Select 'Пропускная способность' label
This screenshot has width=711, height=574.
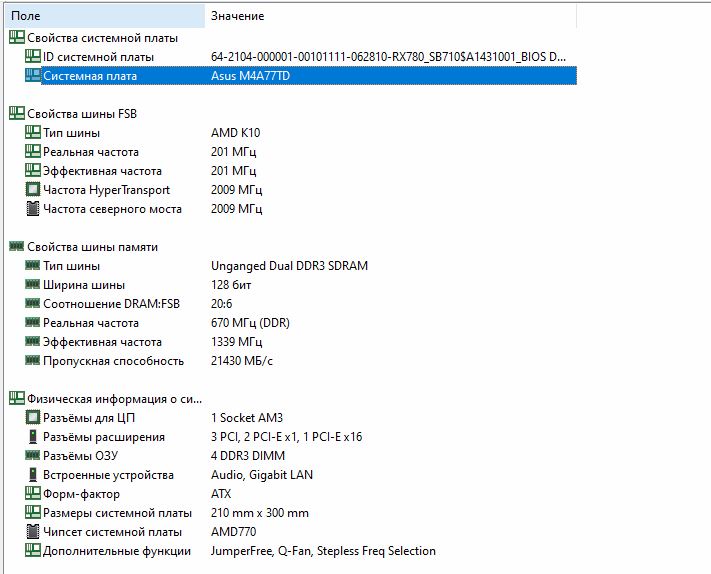[x=113, y=361]
